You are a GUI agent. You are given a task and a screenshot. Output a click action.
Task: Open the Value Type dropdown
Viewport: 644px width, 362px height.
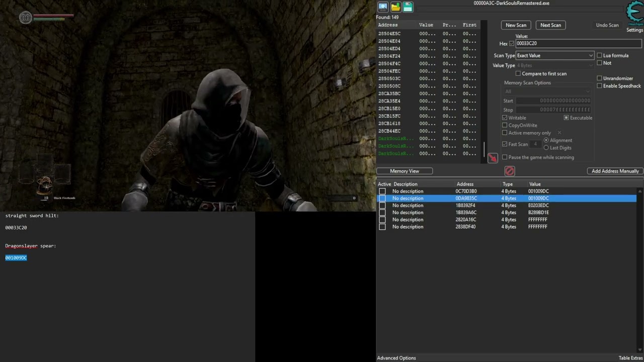[x=555, y=65]
